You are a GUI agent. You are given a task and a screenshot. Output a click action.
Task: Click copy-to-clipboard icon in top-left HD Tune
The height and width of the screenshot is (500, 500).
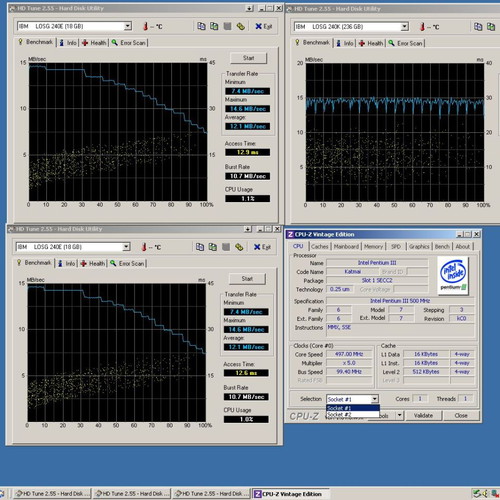(x=201, y=26)
